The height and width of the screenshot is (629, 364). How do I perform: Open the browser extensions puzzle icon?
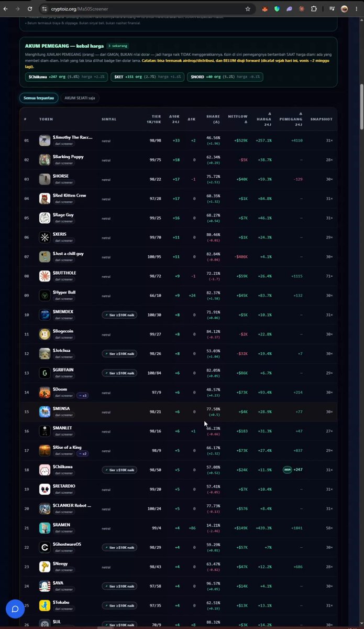coord(314,9)
